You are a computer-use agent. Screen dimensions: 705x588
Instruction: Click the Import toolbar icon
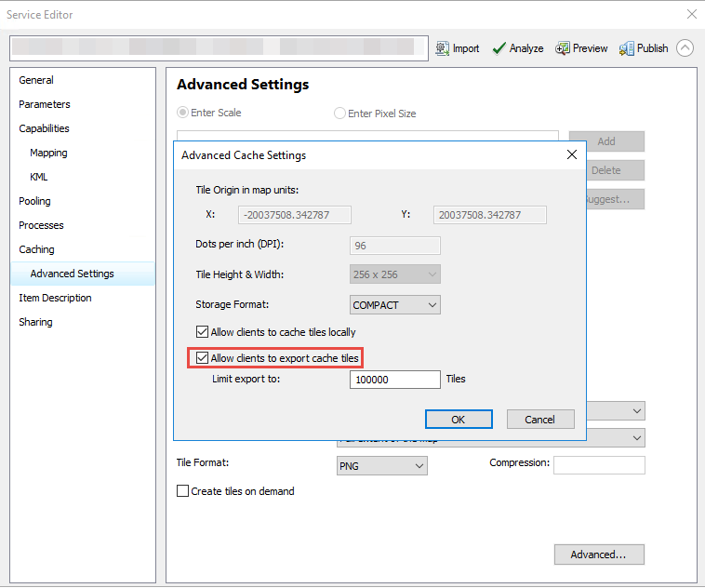pyautogui.click(x=457, y=48)
